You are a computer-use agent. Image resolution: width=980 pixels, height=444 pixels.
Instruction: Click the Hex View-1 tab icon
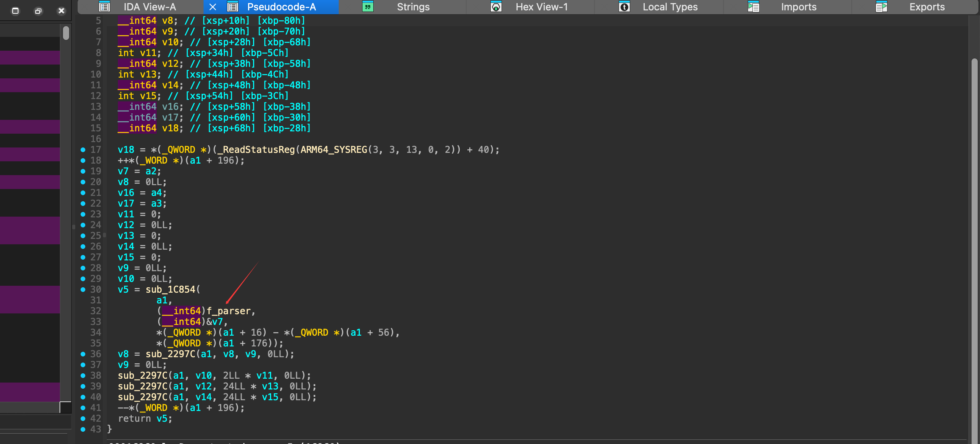tap(496, 7)
